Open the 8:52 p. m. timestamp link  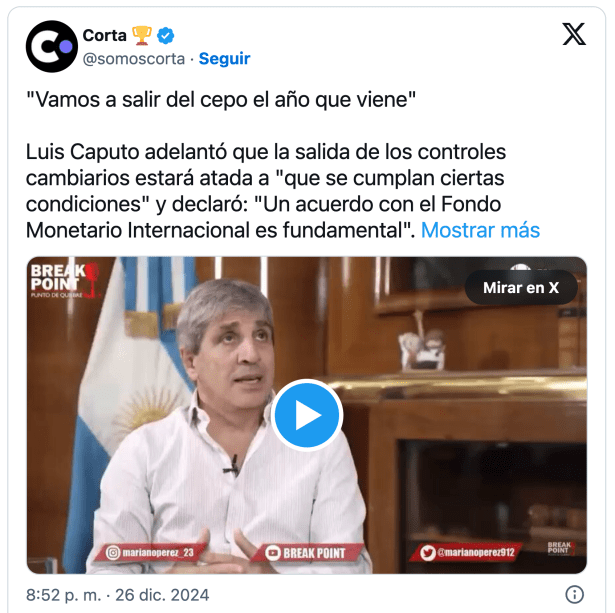64,595
